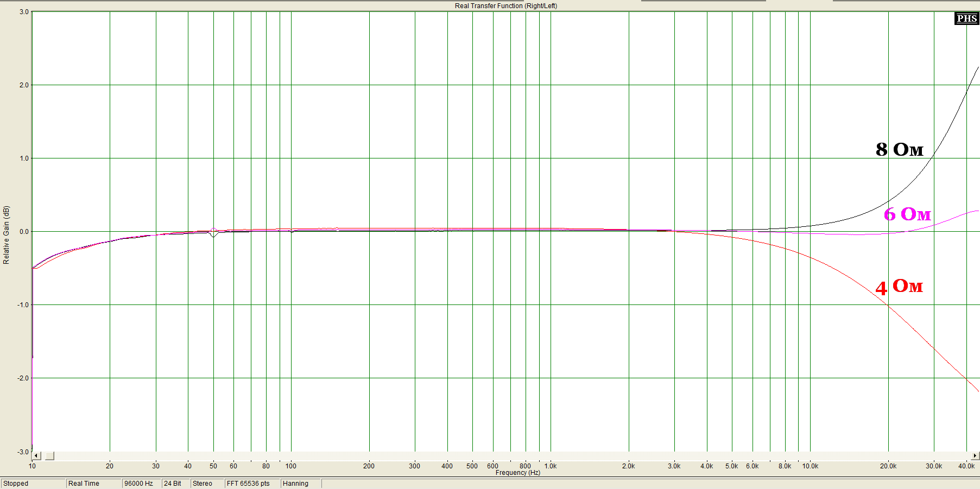980x489 pixels.
Task: Click the 0.0 gain axis tick label
Action: point(24,232)
